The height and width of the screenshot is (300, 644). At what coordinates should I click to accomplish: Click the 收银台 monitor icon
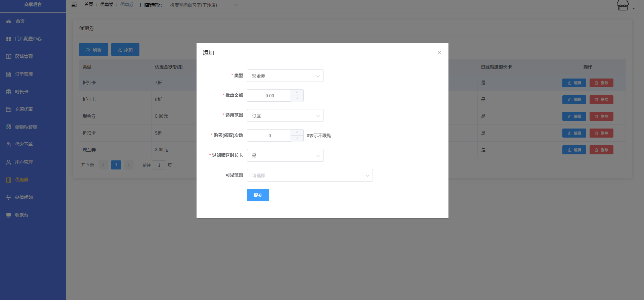point(9,215)
